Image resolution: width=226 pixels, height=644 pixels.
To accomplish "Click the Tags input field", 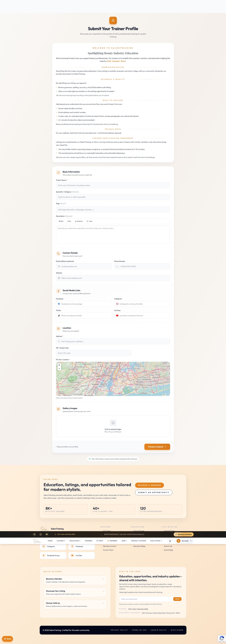I will click(x=113, y=209).
